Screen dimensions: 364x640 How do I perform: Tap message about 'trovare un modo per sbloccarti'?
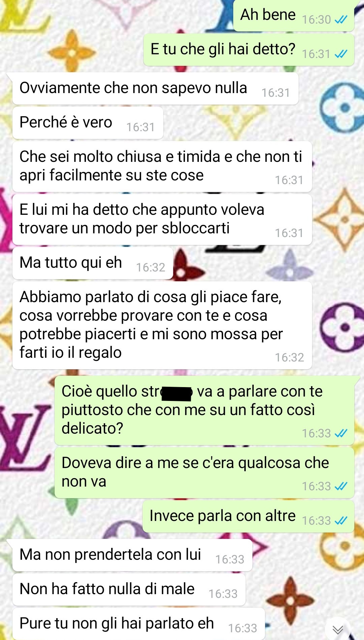coord(162,220)
